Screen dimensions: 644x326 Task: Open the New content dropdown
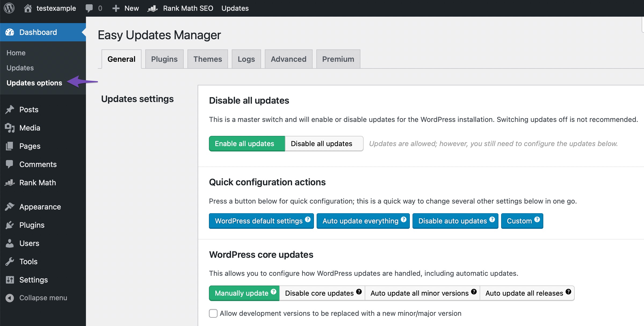[126, 8]
